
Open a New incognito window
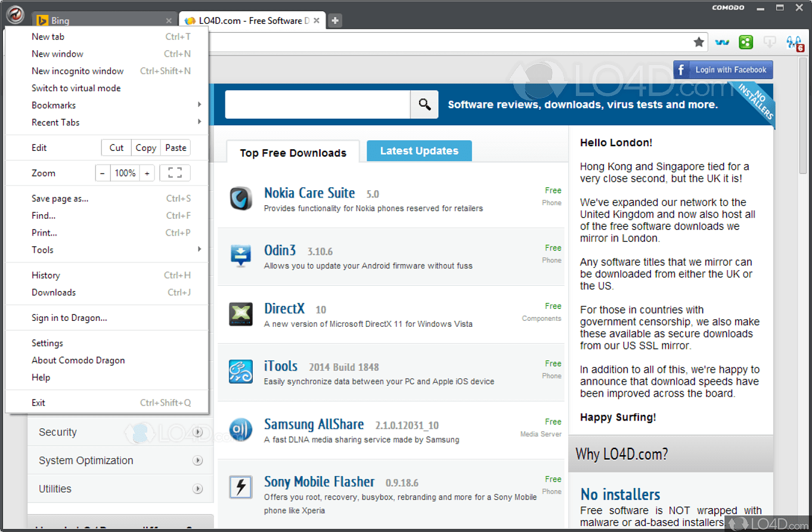coord(107,71)
